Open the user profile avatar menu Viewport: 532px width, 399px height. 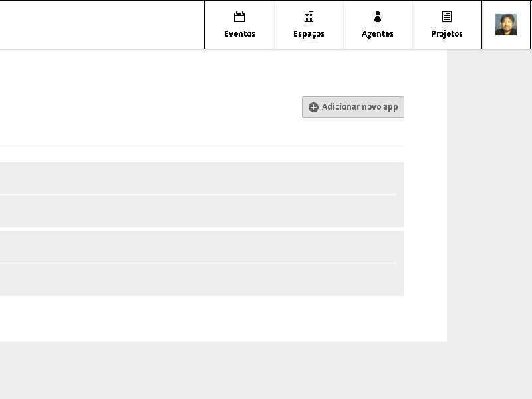pos(506,25)
